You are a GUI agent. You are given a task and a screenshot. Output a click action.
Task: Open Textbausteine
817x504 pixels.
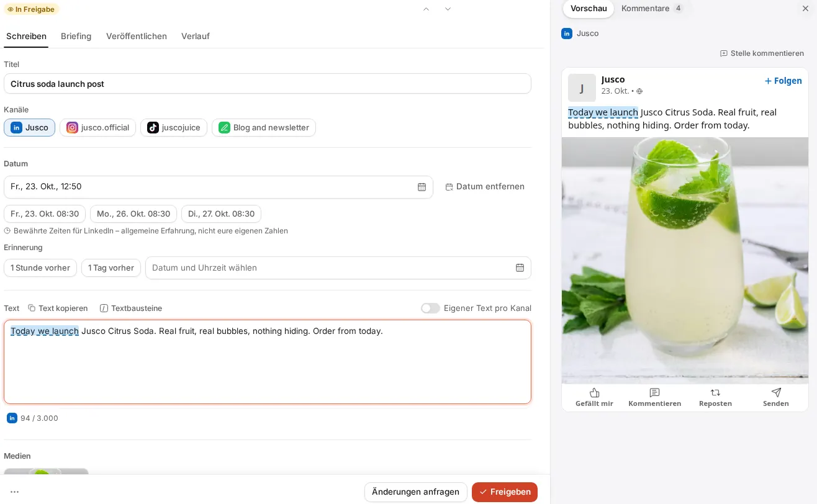tap(131, 308)
